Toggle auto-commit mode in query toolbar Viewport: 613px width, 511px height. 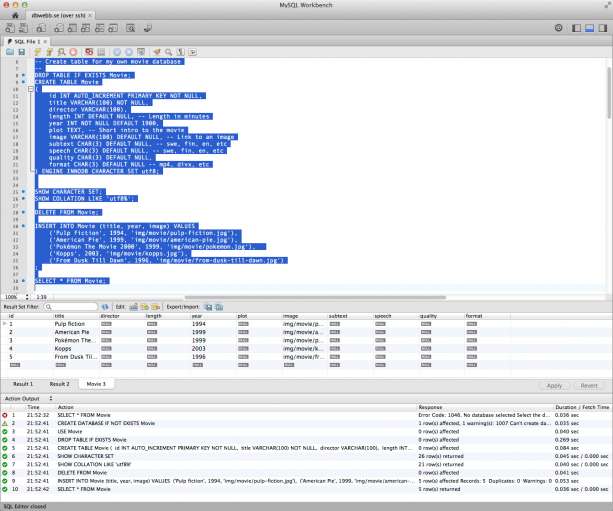[x=141, y=52]
